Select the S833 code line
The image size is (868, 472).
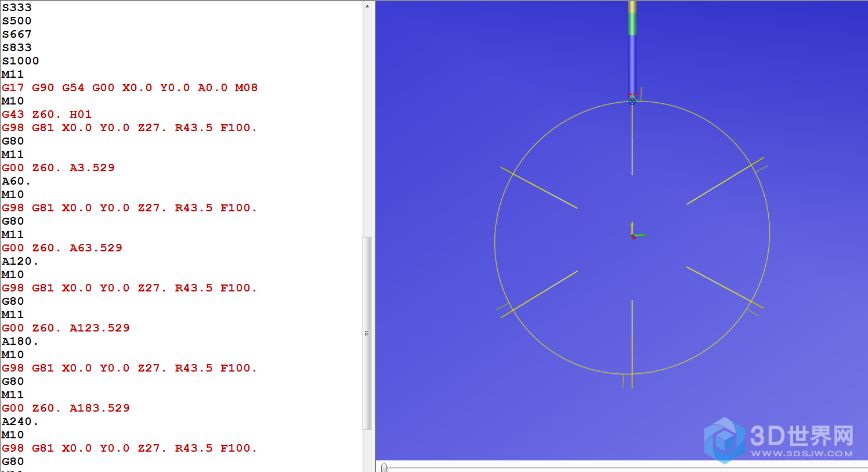point(17,48)
